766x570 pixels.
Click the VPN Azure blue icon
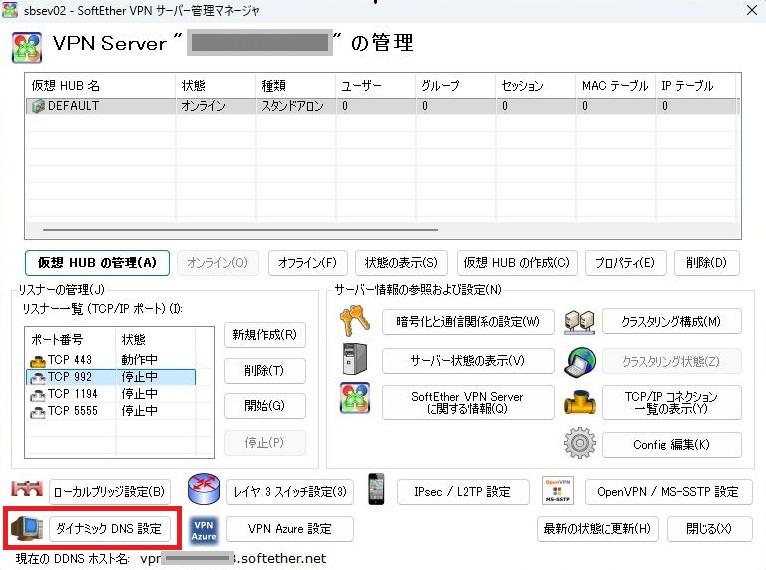204,530
